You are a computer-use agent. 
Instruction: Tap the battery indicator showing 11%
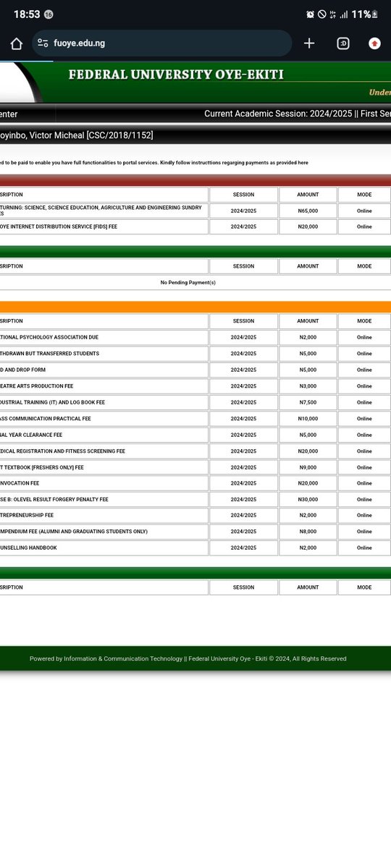click(x=366, y=14)
